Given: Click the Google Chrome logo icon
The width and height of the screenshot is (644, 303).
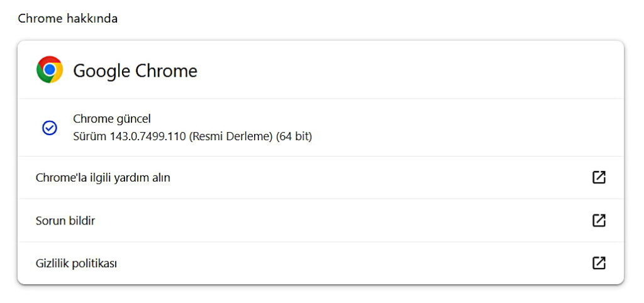Looking at the screenshot, I should 50,70.
